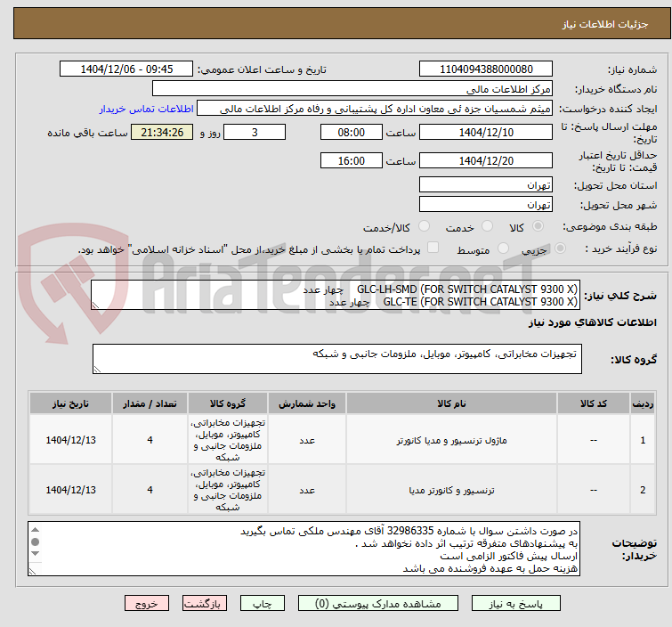Click the remaining days field showing 3
Image resolution: width=672 pixels, height=627 pixels.
(255, 132)
